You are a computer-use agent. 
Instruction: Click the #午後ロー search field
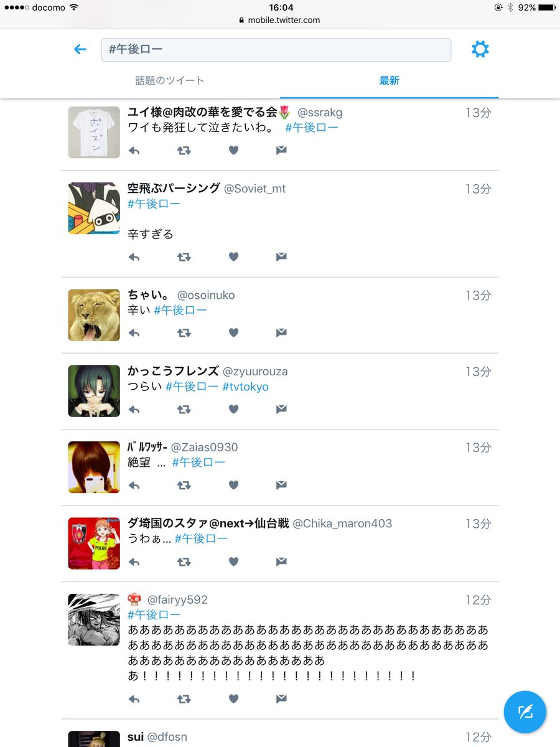[x=276, y=50]
